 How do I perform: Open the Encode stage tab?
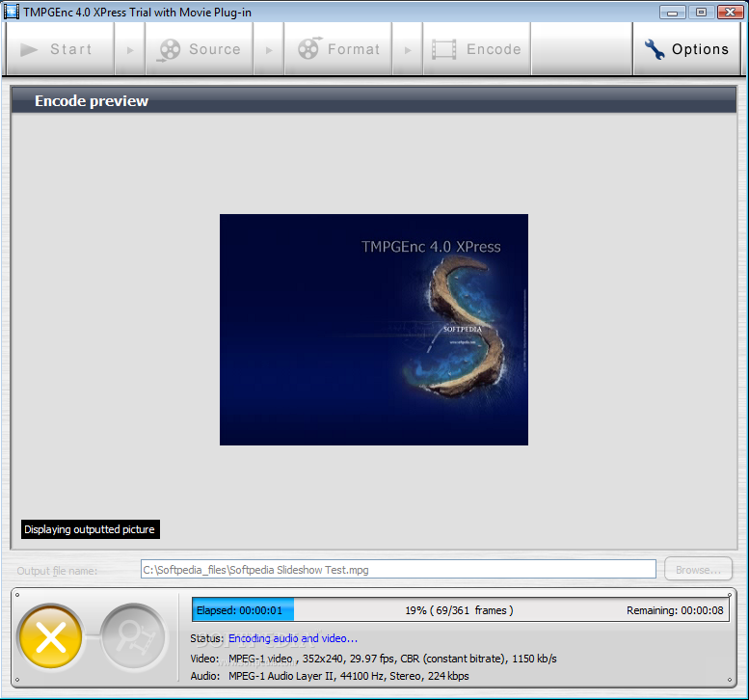(x=477, y=49)
